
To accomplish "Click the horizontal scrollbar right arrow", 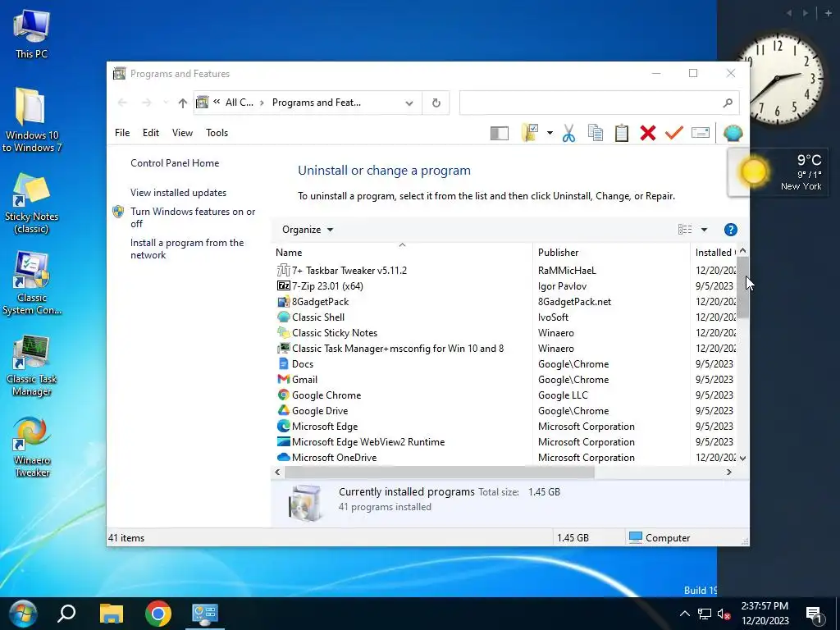I will [728, 472].
